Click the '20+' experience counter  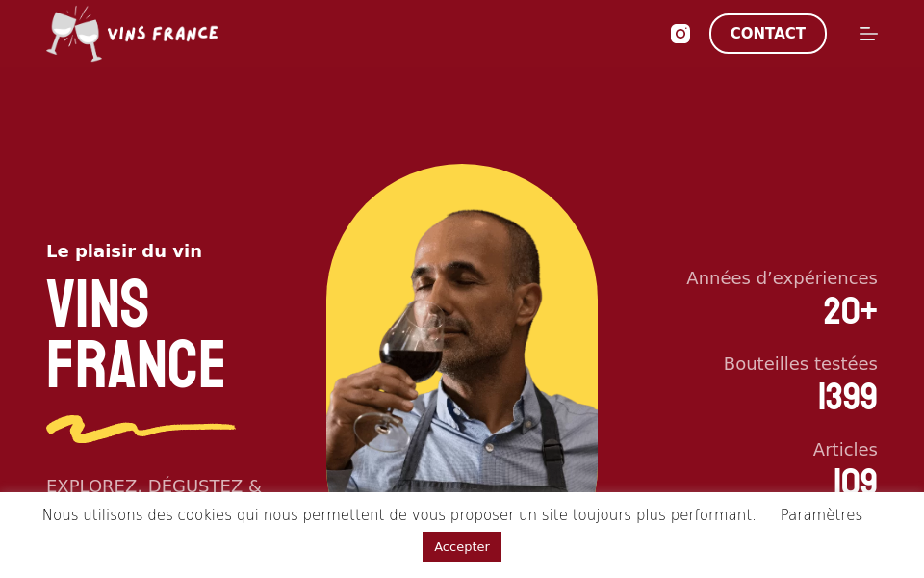[850, 310]
